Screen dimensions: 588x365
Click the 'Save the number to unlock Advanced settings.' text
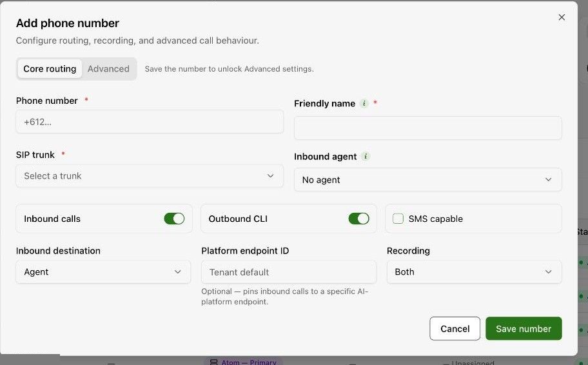tap(229, 69)
